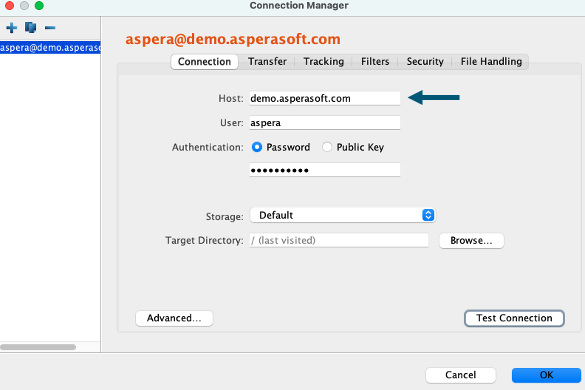The width and height of the screenshot is (585, 390).
Task: Switch to File Handling tab
Action: (x=491, y=62)
